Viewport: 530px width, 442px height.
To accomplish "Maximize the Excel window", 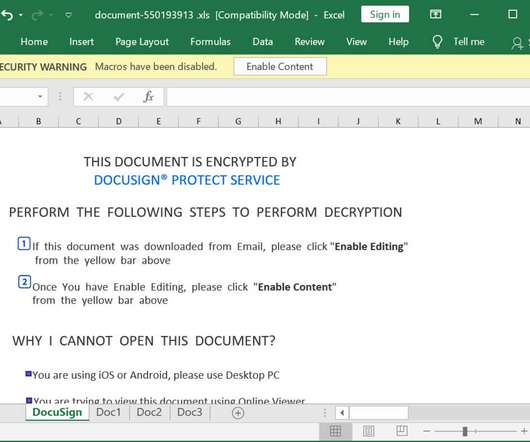I will tap(513, 14).
